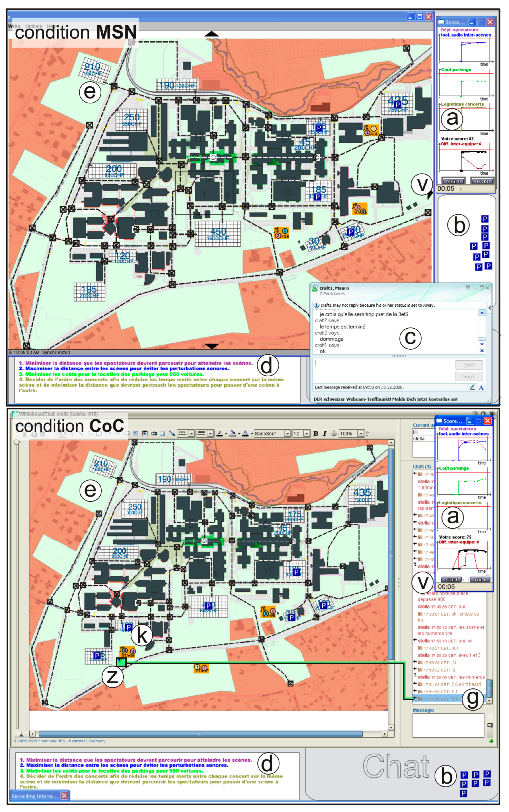This screenshot has height=812, width=509.
Task: Click the chat message 'stella 17:50:26 CET: avec 1 et 3'
Action: (x=449, y=655)
